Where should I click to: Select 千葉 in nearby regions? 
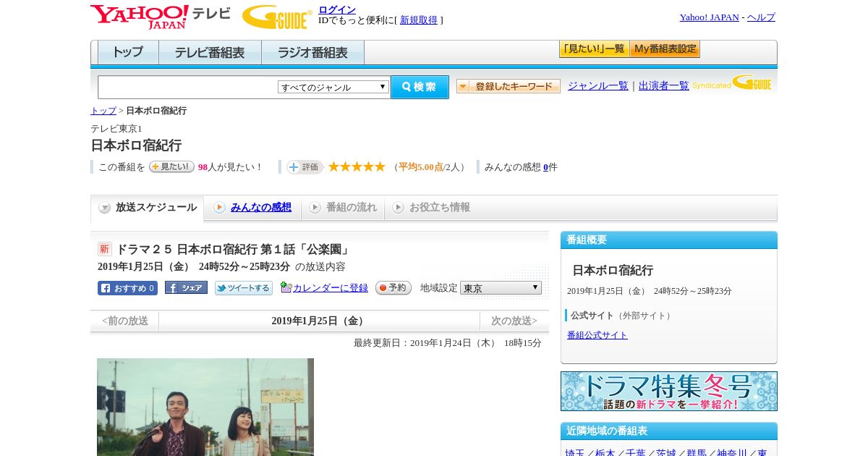[636, 453]
